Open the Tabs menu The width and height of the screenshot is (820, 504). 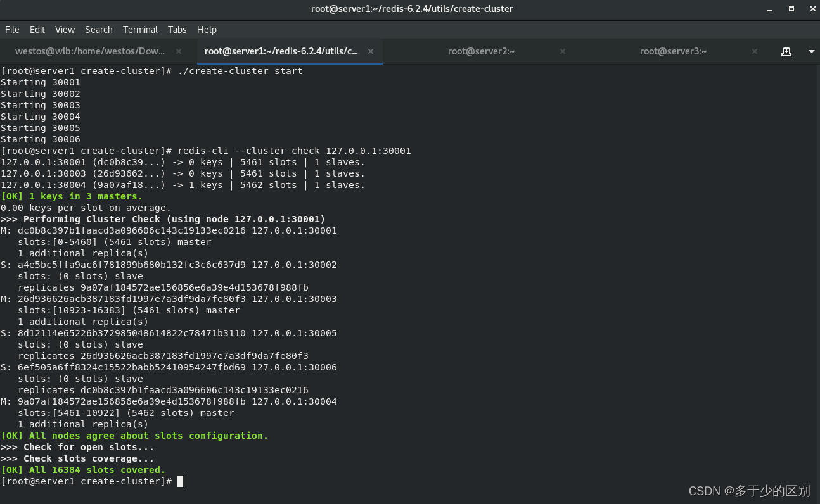[x=177, y=30]
